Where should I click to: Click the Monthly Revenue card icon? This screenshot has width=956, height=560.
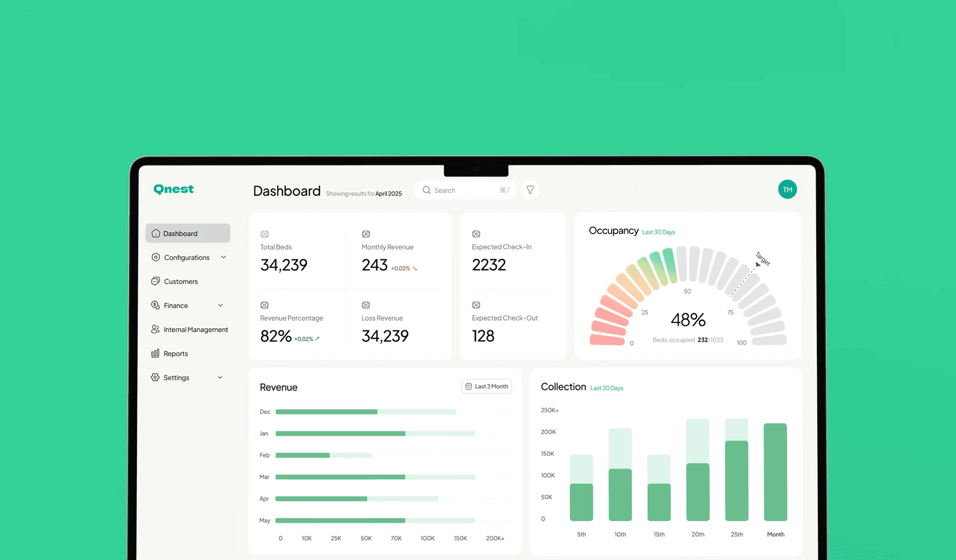[366, 234]
